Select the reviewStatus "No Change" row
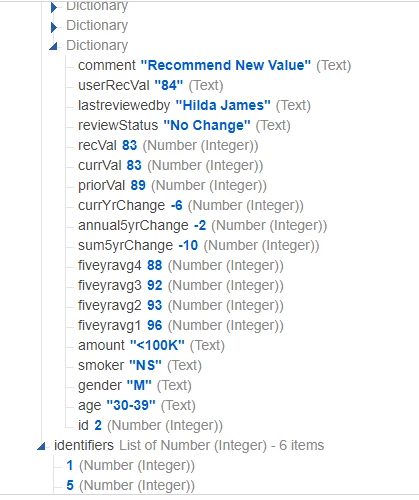This screenshot has height=500, width=419. click(184, 125)
